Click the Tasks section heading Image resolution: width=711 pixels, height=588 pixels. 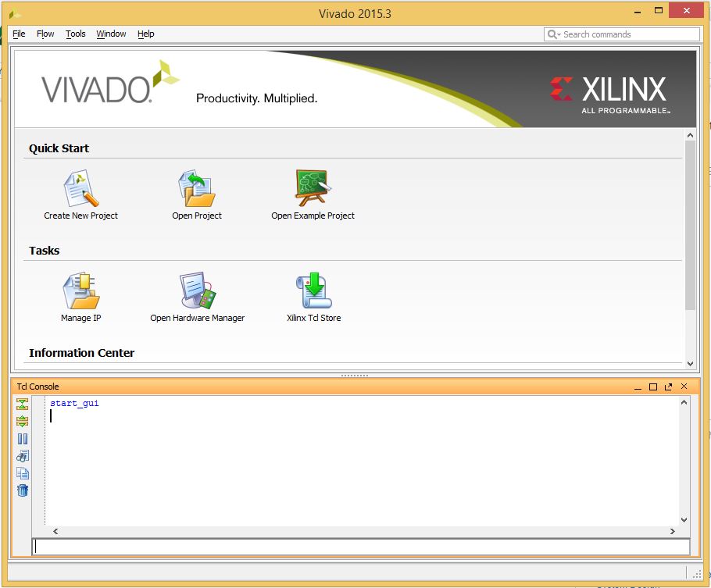click(44, 251)
